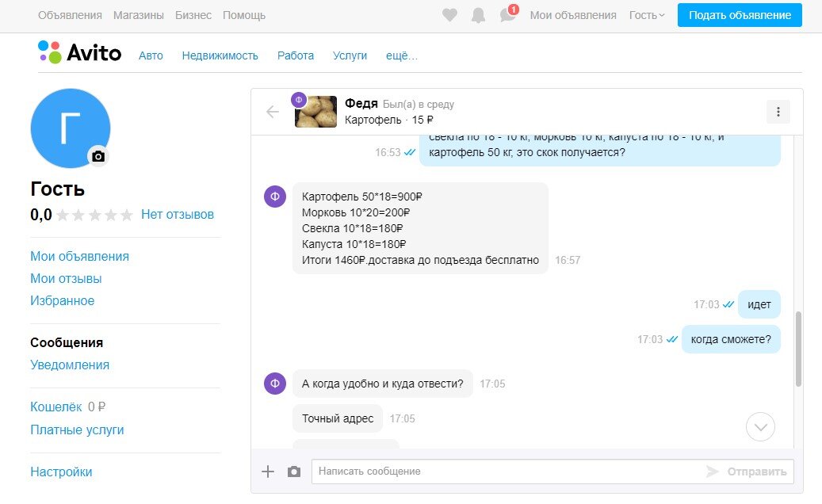Image resolution: width=822 pixels, height=504 pixels.
Task: Select the Работа category
Action: click(295, 55)
